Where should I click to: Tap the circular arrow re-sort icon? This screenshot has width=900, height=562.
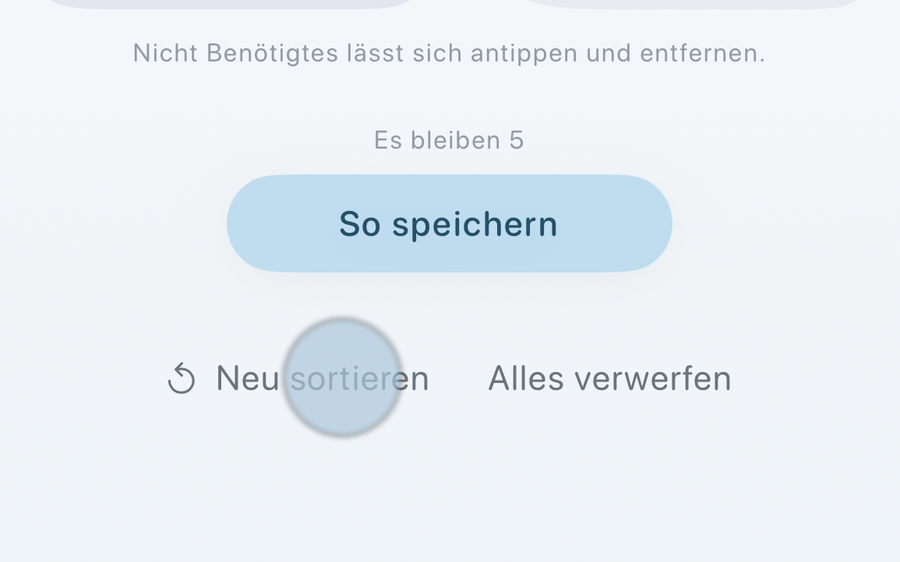[181, 378]
